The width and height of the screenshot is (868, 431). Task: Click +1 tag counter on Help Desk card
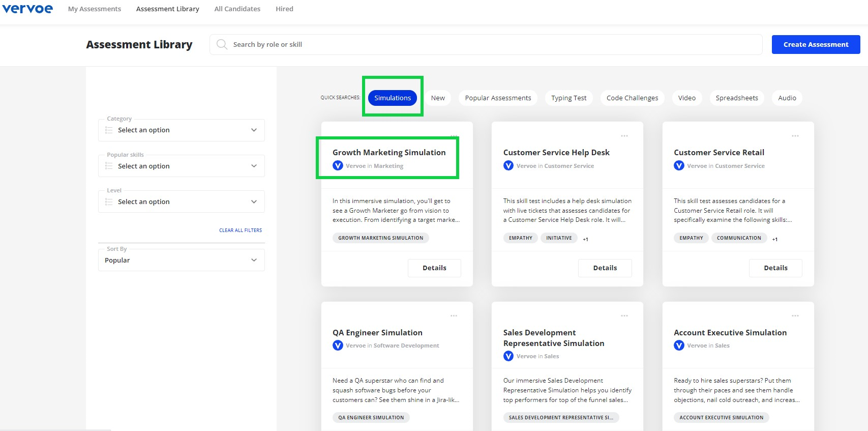(x=585, y=239)
